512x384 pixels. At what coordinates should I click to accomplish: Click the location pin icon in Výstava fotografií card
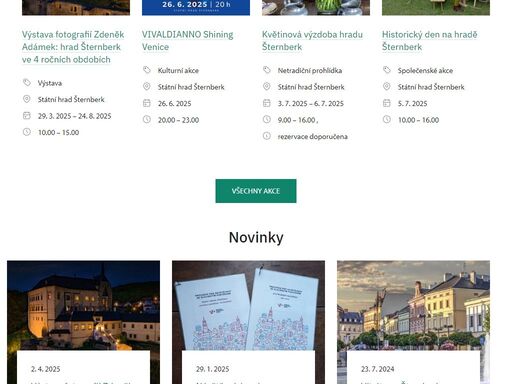(x=27, y=99)
